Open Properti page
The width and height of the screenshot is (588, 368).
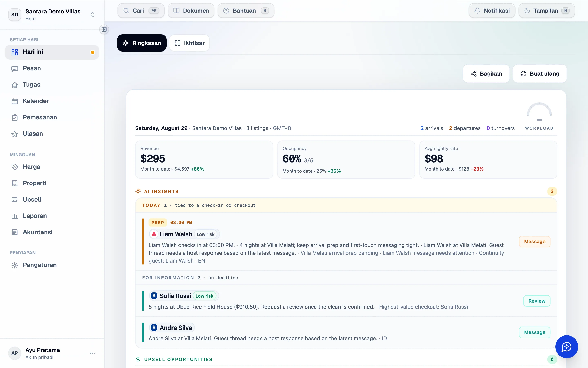(52, 183)
